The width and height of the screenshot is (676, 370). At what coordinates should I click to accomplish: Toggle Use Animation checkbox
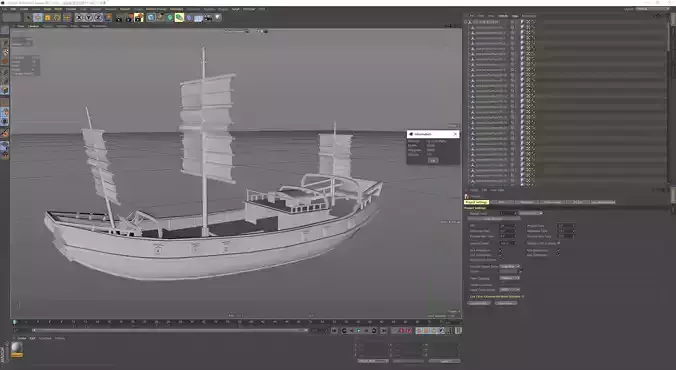[x=501, y=251]
